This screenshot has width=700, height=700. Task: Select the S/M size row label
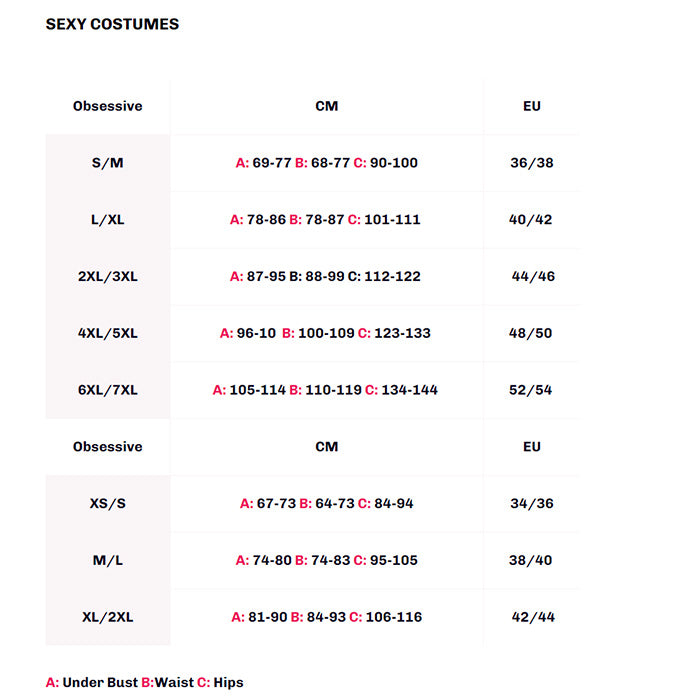pos(107,163)
